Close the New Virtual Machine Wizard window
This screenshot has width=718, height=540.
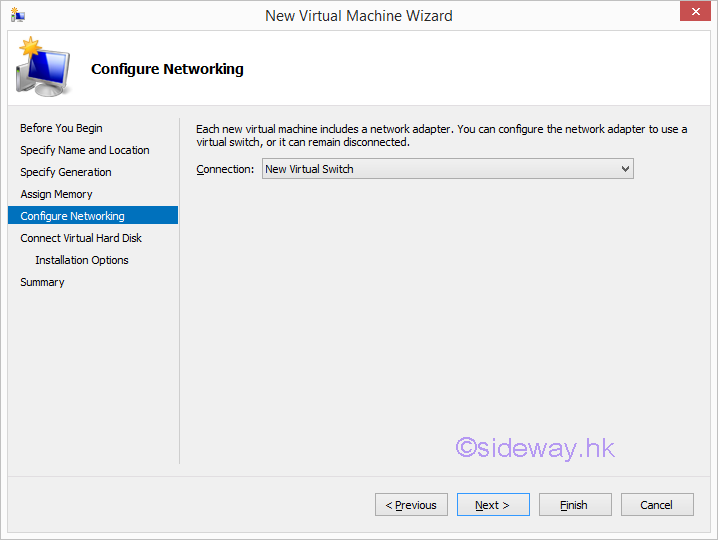click(694, 13)
